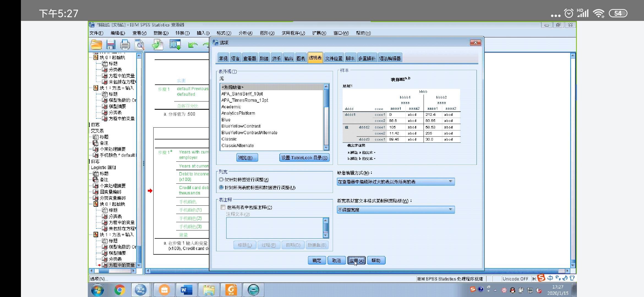The width and height of the screenshot is (644, 297).
Task: Select 仅针对标签进行调整 radio option
Action: tap(221, 180)
